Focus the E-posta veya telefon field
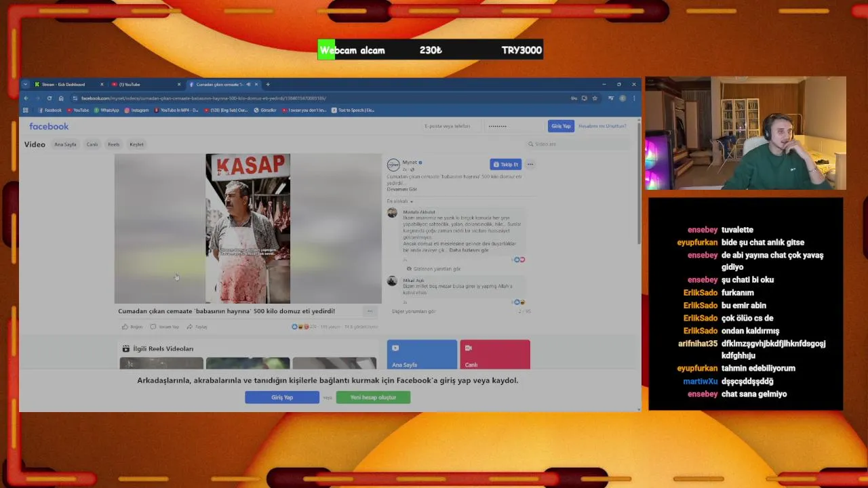The height and width of the screenshot is (488, 868). click(x=450, y=126)
